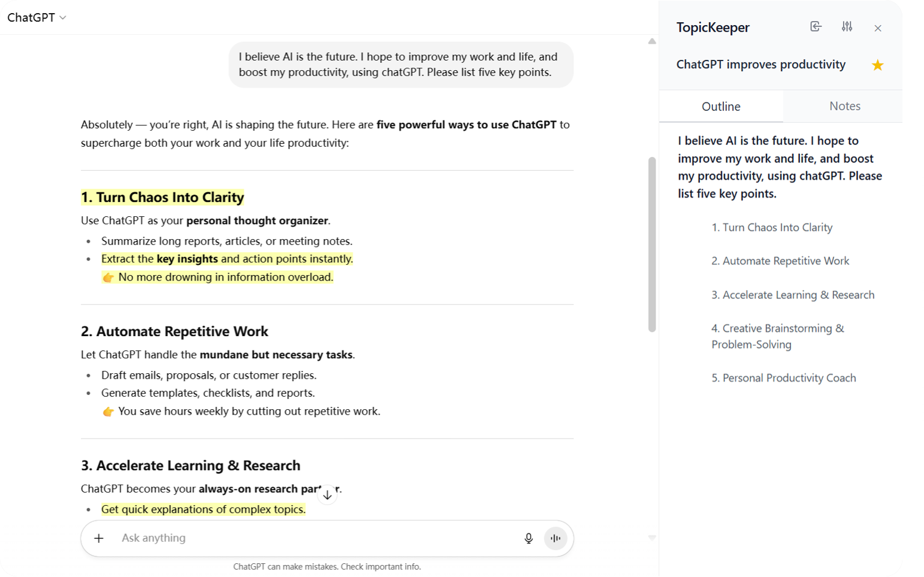Jump to outline item Automate Repetitive Work

coord(780,261)
